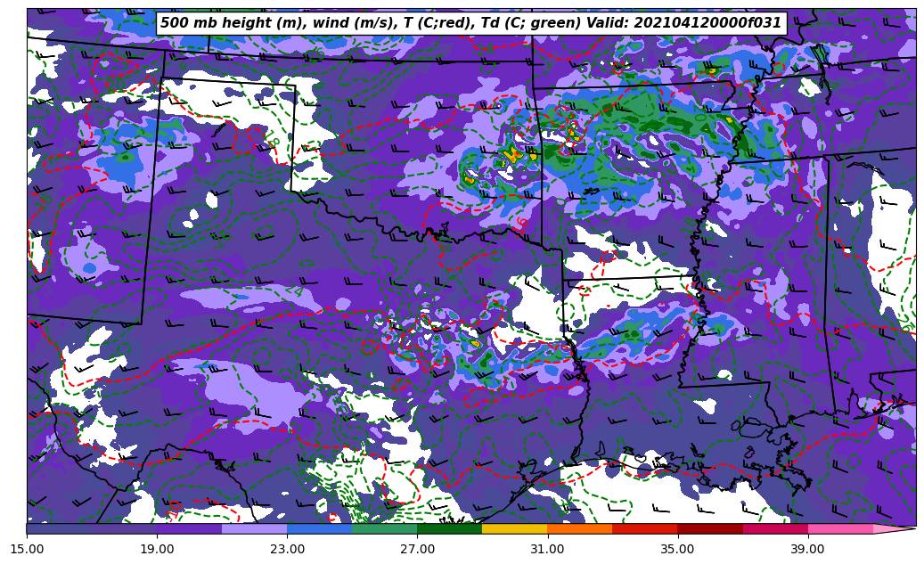Click the pointed light pink colorbar end

[894, 528]
